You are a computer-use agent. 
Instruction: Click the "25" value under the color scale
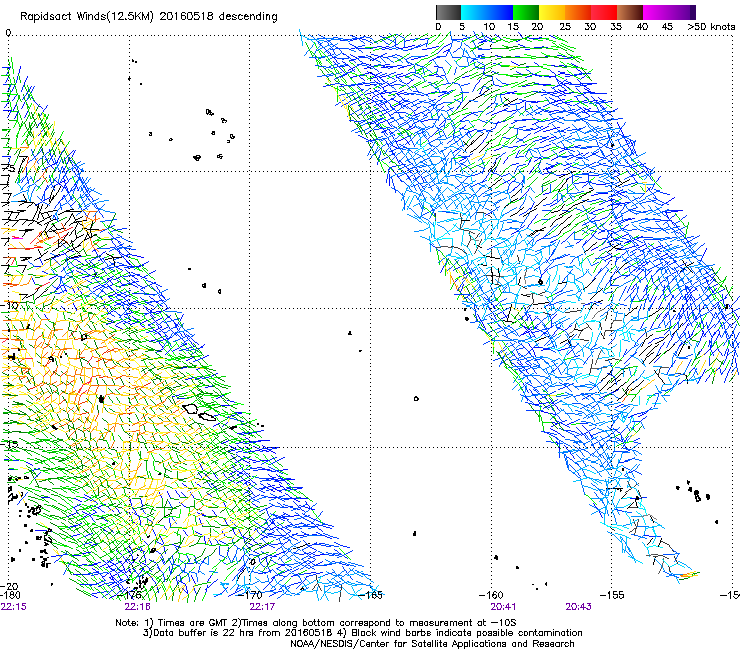point(565,26)
